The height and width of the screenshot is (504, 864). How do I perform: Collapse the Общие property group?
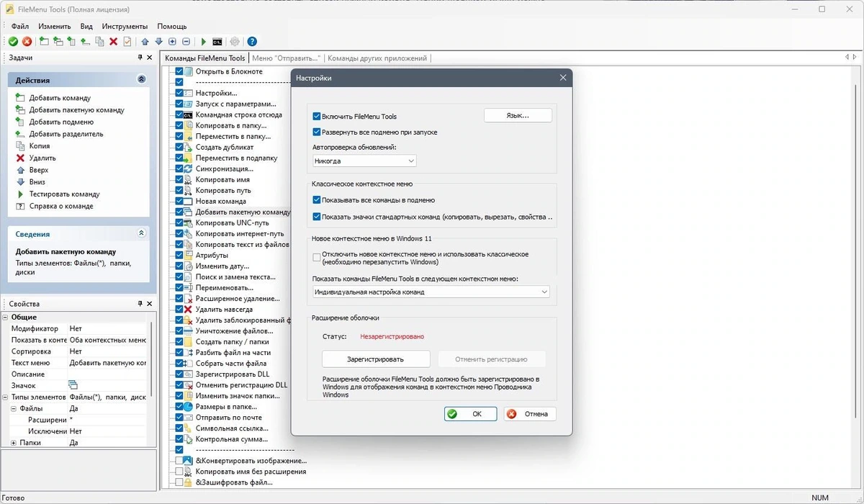[x=5, y=317]
